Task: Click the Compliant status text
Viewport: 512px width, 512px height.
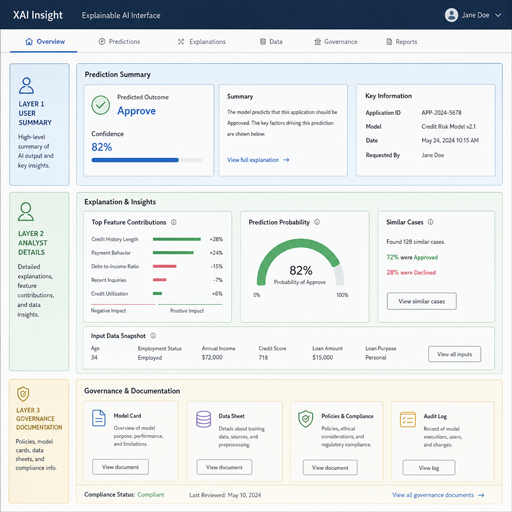Action: pyautogui.click(x=151, y=495)
